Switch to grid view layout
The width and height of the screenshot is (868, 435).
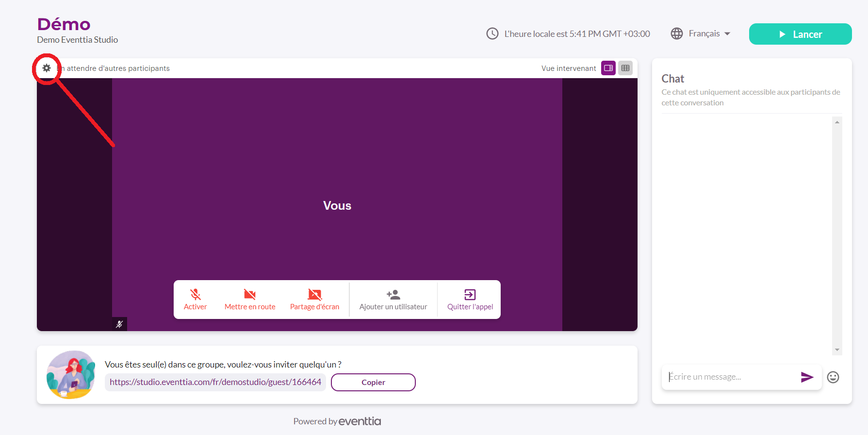tap(625, 68)
